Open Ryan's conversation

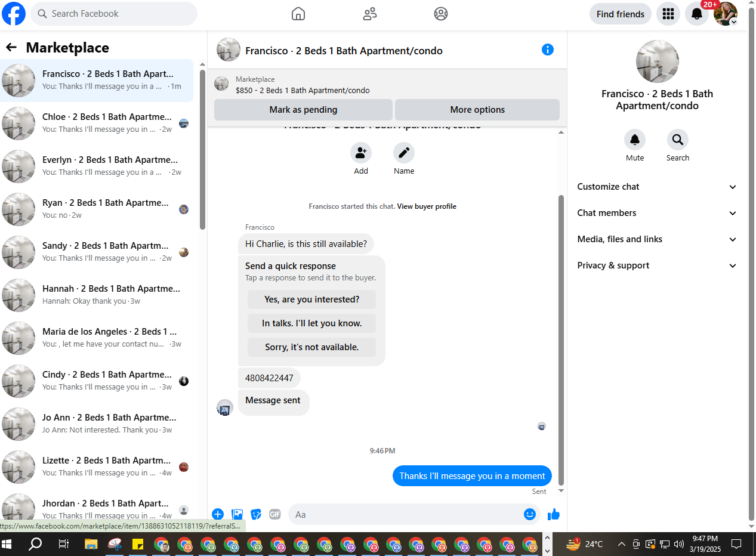point(97,209)
